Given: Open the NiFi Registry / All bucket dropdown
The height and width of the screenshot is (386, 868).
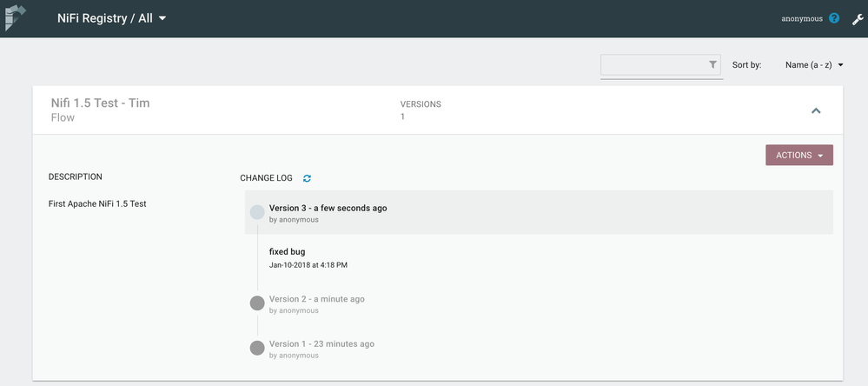Looking at the screenshot, I should (112, 18).
